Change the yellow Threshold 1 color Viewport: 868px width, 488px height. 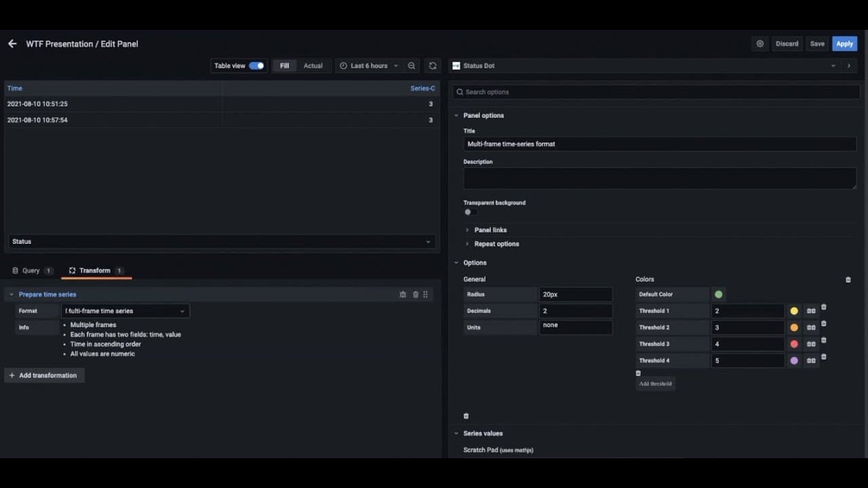point(794,311)
